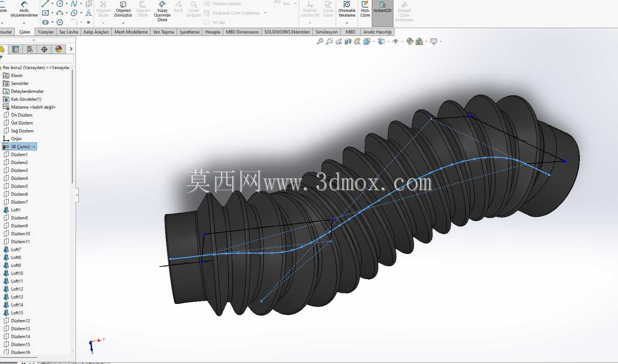This screenshot has height=364, width=618.
Task: Click the Akıllı Ölçümlendirme dimension tool
Action: (24, 9)
